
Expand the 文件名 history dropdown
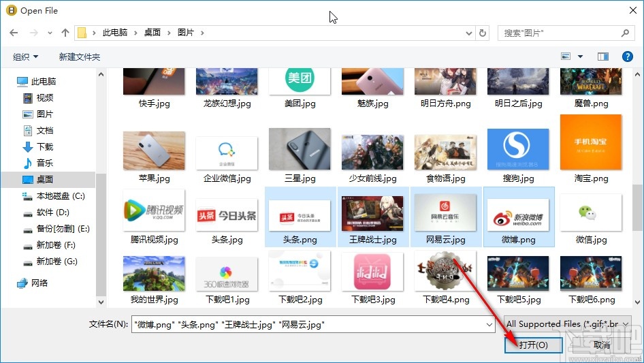(489, 325)
